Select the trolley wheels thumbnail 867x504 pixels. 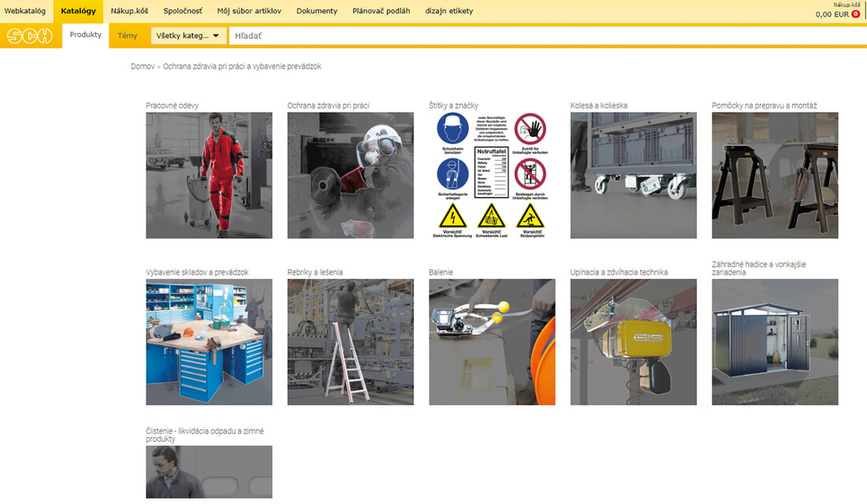634,176
